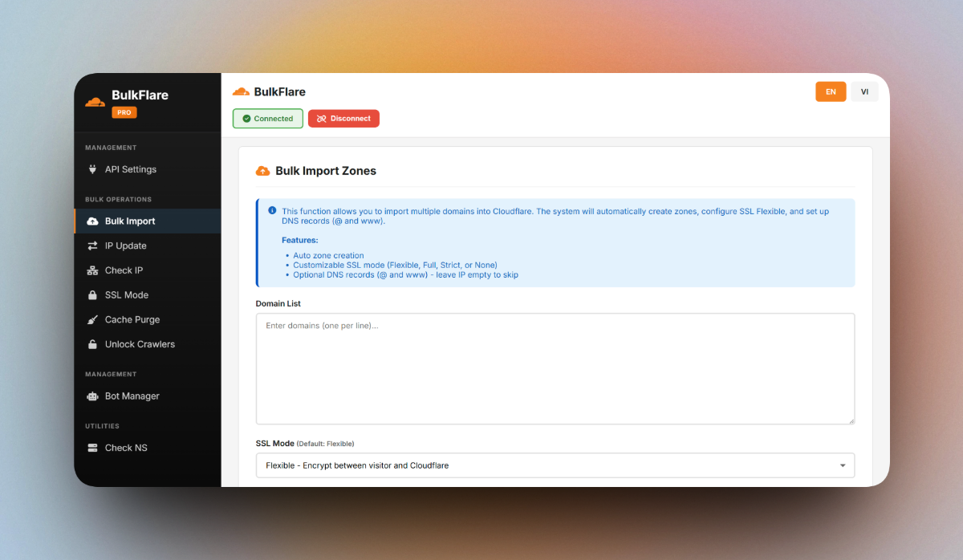Click the broken-link icon on Disconnect button
963x560 pixels.
click(x=321, y=119)
